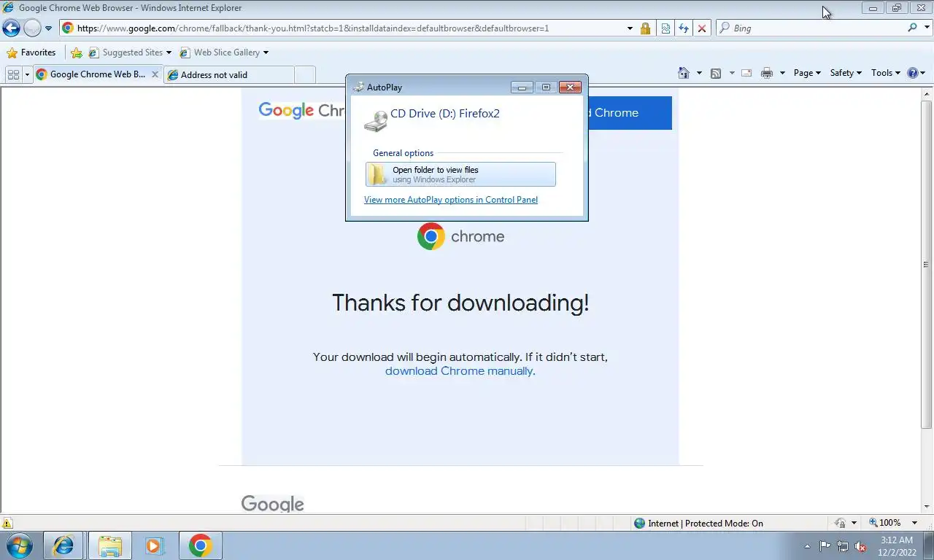The height and width of the screenshot is (560, 934).
Task: Click the google.com URL in address bar
Action: coord(313,28)
